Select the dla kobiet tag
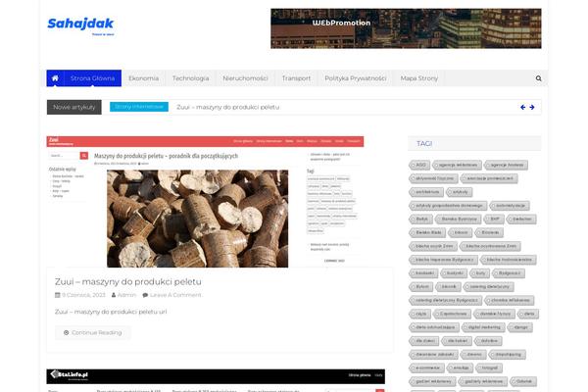The width and height of the screenshot is (588, 392). point(457,341)
